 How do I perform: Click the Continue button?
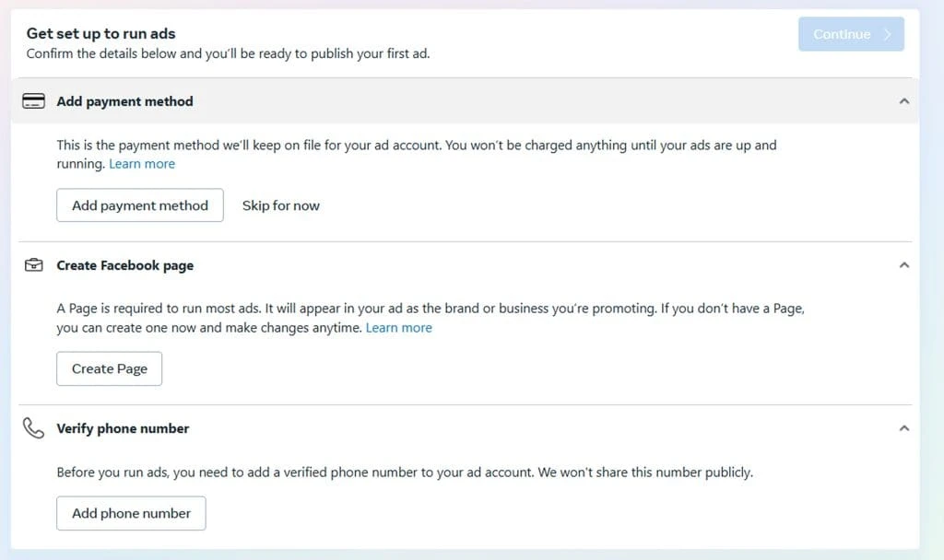pyautogui.click(x=851, y=34)
